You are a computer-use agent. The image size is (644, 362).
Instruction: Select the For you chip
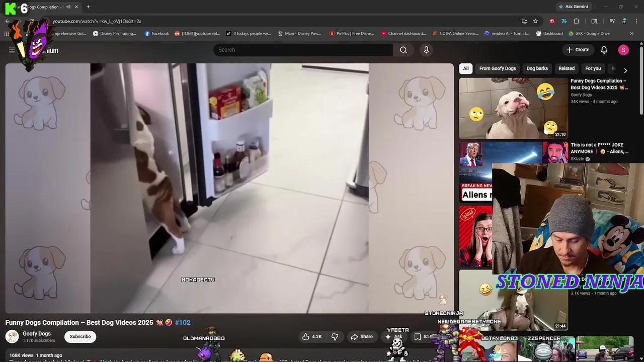click(x=593, y=68)
